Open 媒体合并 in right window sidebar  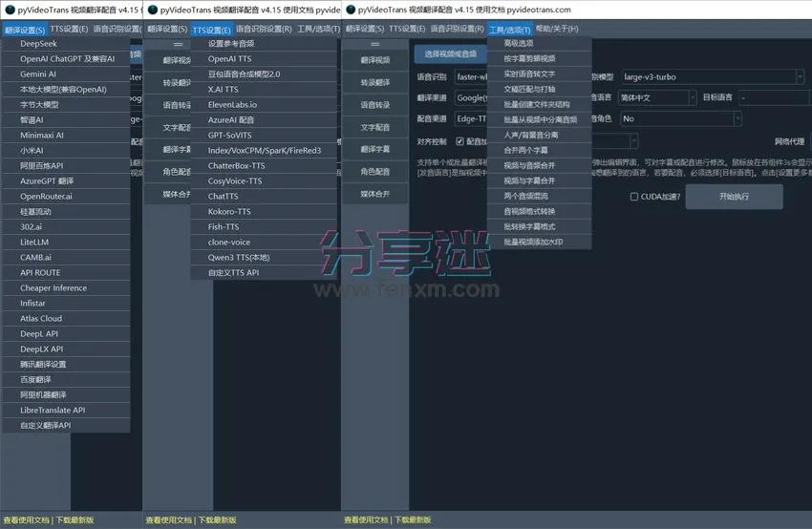375,194
